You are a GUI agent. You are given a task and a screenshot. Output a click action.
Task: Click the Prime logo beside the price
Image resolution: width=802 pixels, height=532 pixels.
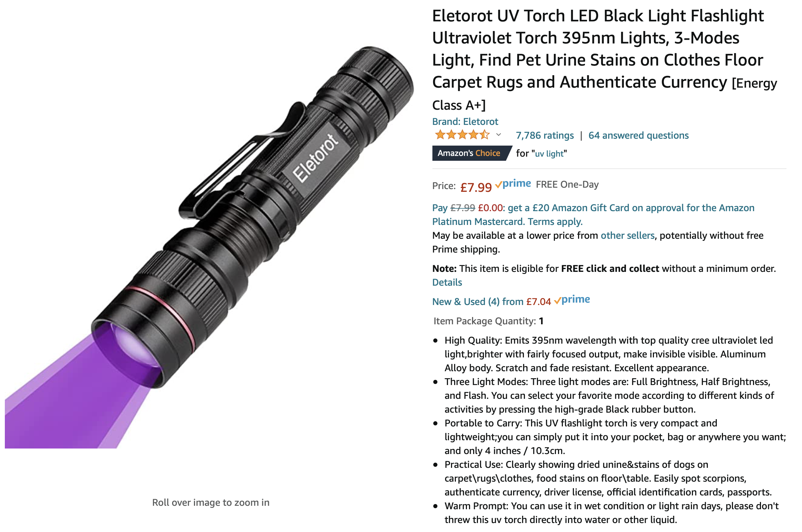(513, 184)
